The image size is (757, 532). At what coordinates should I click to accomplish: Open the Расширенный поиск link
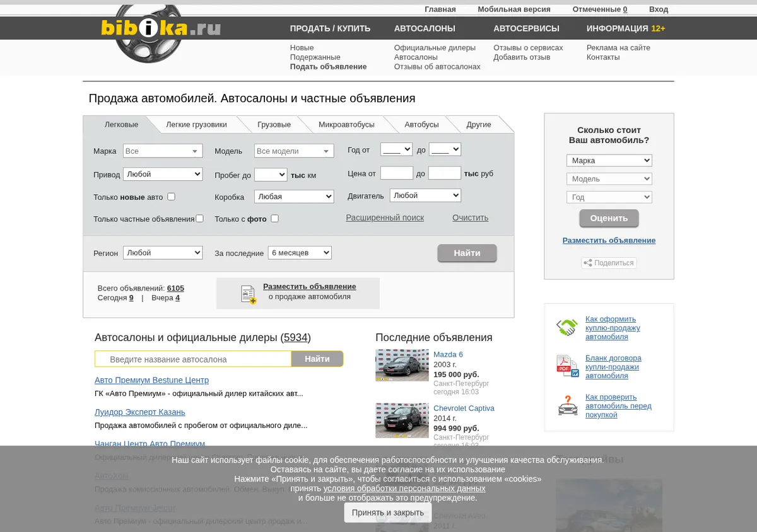[385, 217]
